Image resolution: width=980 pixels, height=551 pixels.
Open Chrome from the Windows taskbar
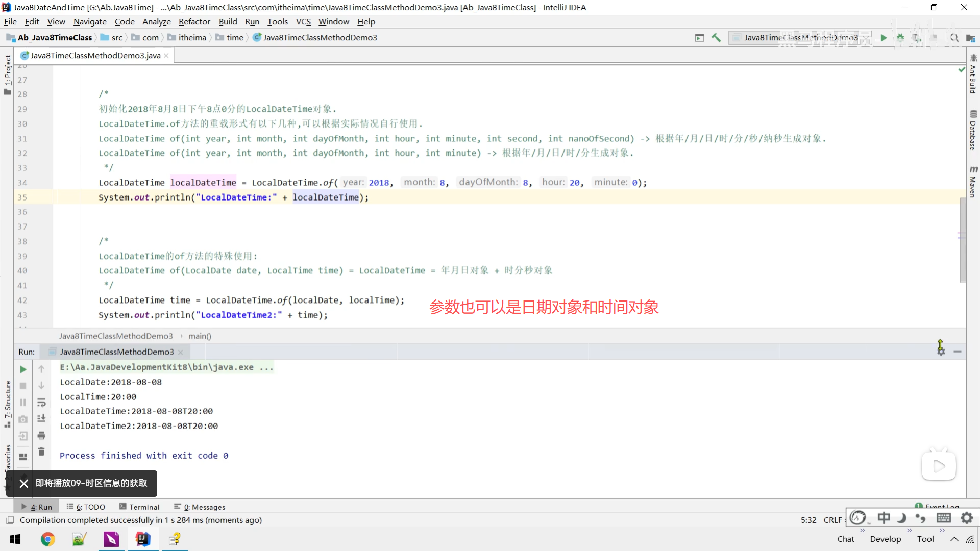(47, 539)
